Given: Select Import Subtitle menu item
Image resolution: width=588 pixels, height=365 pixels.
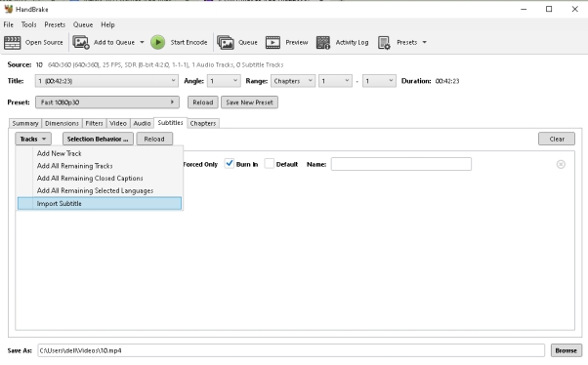Looking at the screenshot, I should pyautogui.click(x=100, y=204).
